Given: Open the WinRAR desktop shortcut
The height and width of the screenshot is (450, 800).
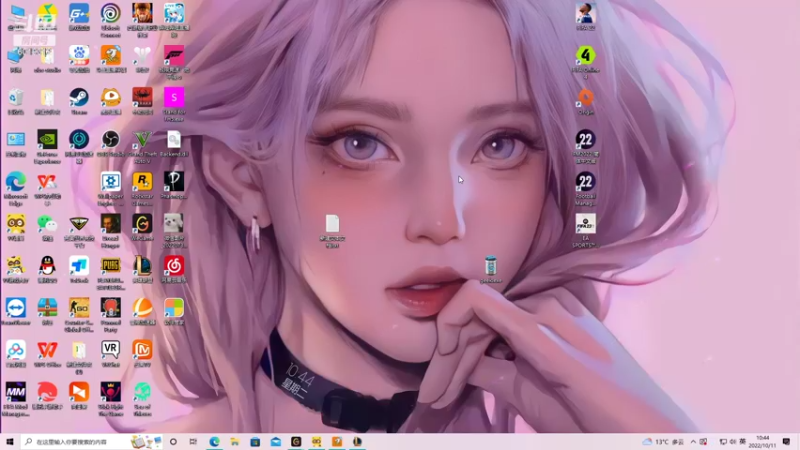Looking at the screenshot, I should coord(47,311).
